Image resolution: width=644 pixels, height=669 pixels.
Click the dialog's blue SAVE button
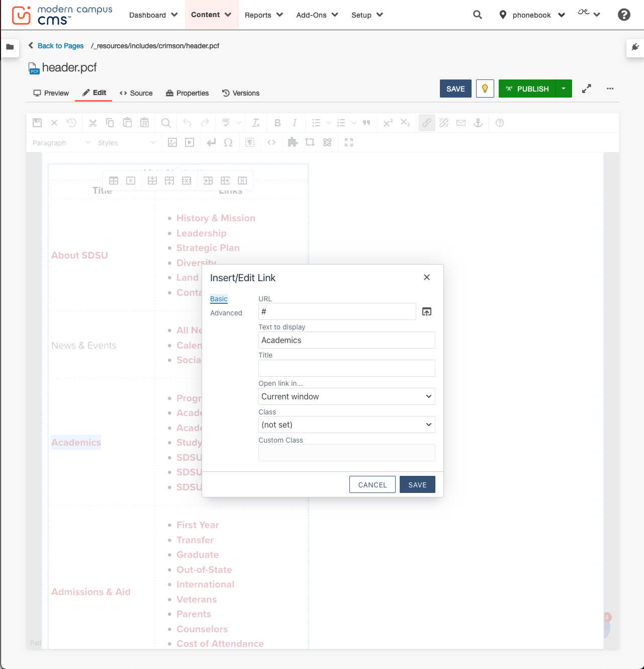click(417, 484)
